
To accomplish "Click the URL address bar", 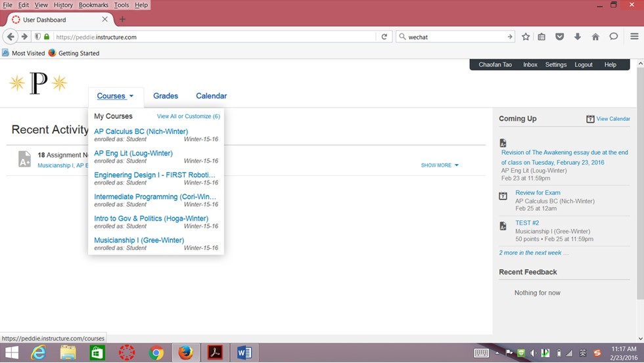I will click(x=214, y=37).
